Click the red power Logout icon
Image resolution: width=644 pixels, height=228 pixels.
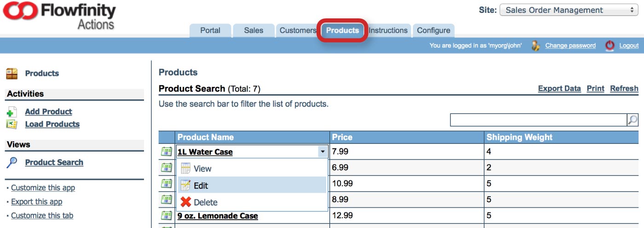pos(610,46)
